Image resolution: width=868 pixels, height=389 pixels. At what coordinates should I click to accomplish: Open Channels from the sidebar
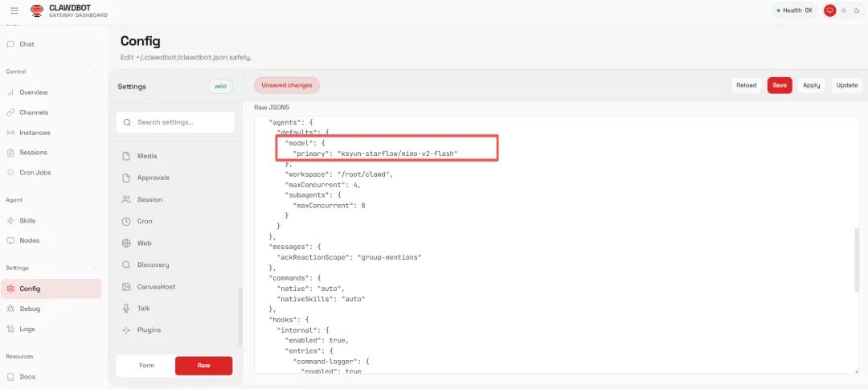(x=34, y=113)
